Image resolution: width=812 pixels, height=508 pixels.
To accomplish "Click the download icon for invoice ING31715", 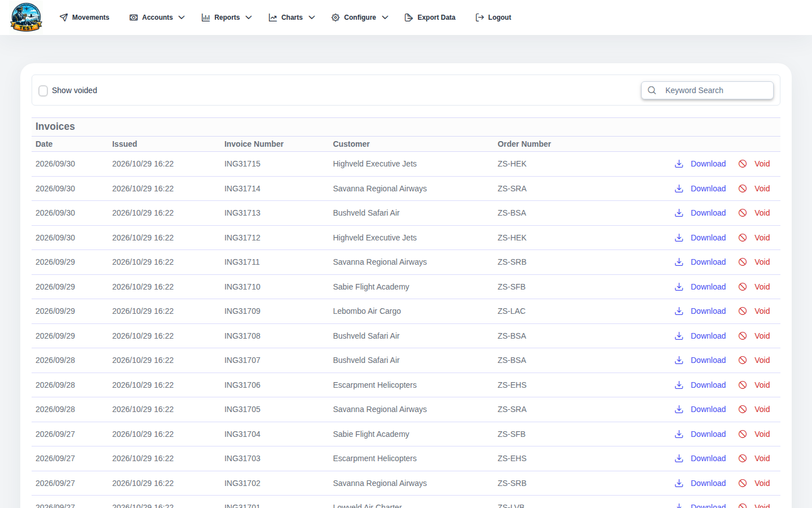I will (679, 164).
